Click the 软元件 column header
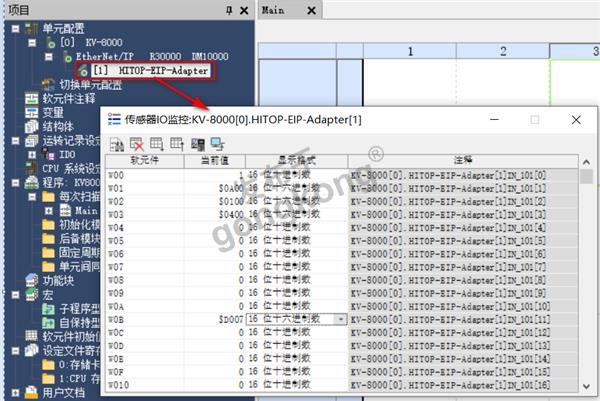The image size is (600, 401). 145,161
